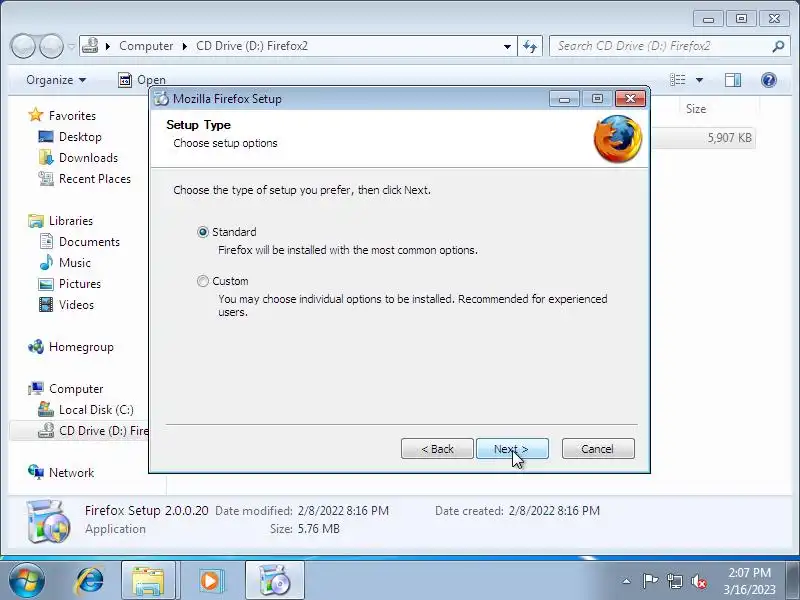Go Back in the Firefox Setup wizard
The height and width of the screenshot is (600, 800).
click(x=437, y=448)
